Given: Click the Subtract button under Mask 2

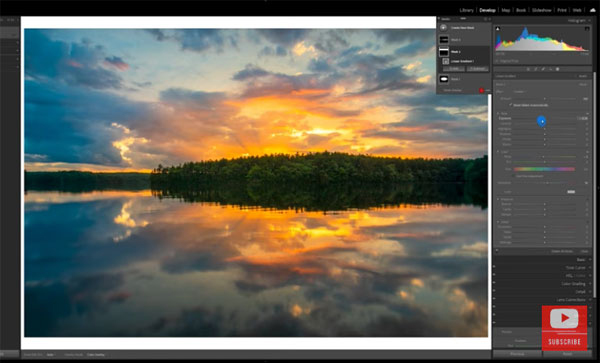Looking at the screenshot, I should 478,69.
